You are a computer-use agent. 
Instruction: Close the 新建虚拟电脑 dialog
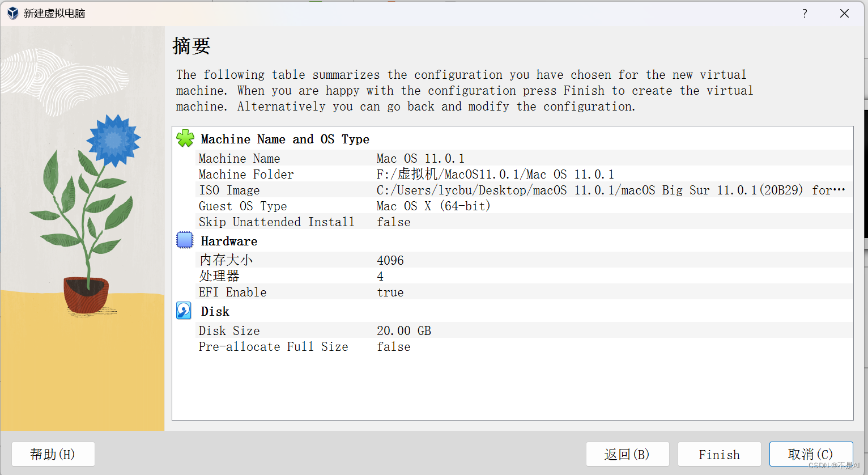844,13
